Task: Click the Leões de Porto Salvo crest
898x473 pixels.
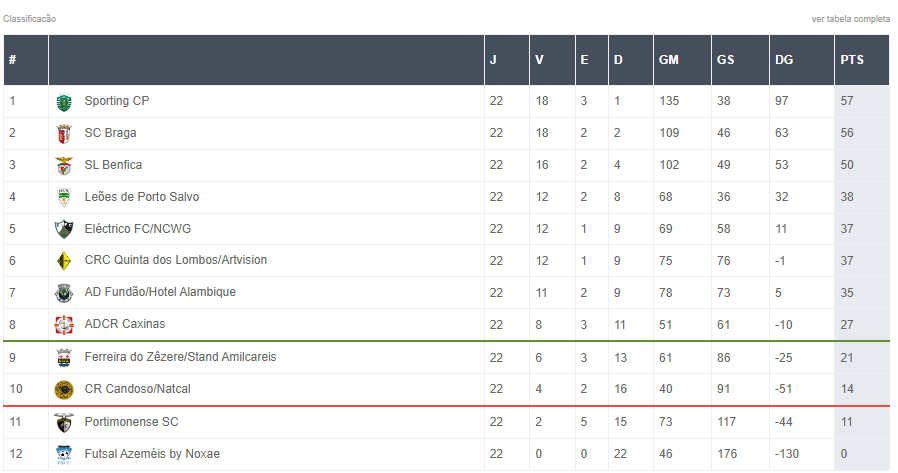Action: click(x=64, y=198)
